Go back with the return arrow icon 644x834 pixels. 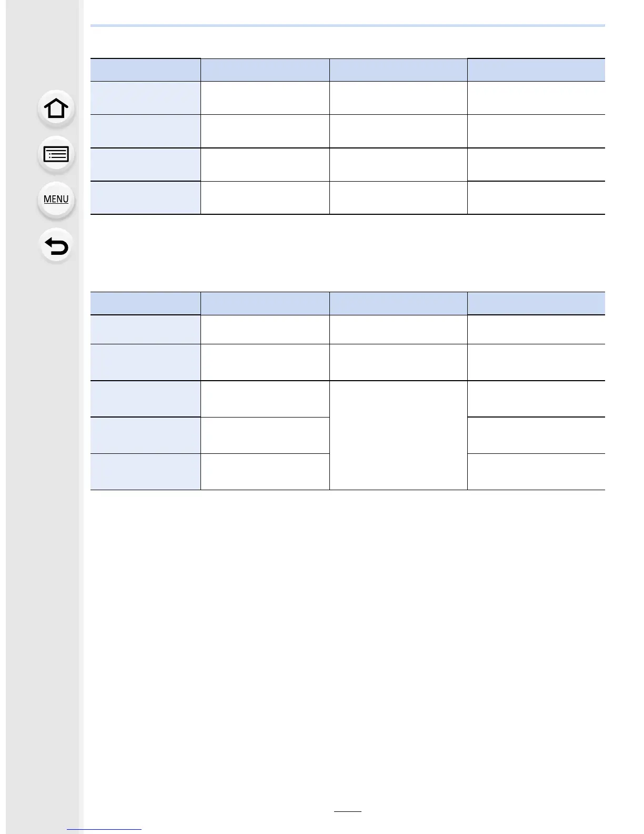pyautogui.click(x=56, y=246)
